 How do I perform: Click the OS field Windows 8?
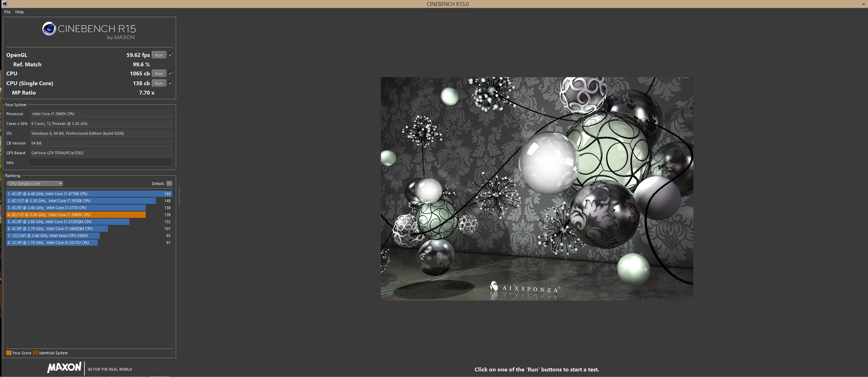coord(101,133)
